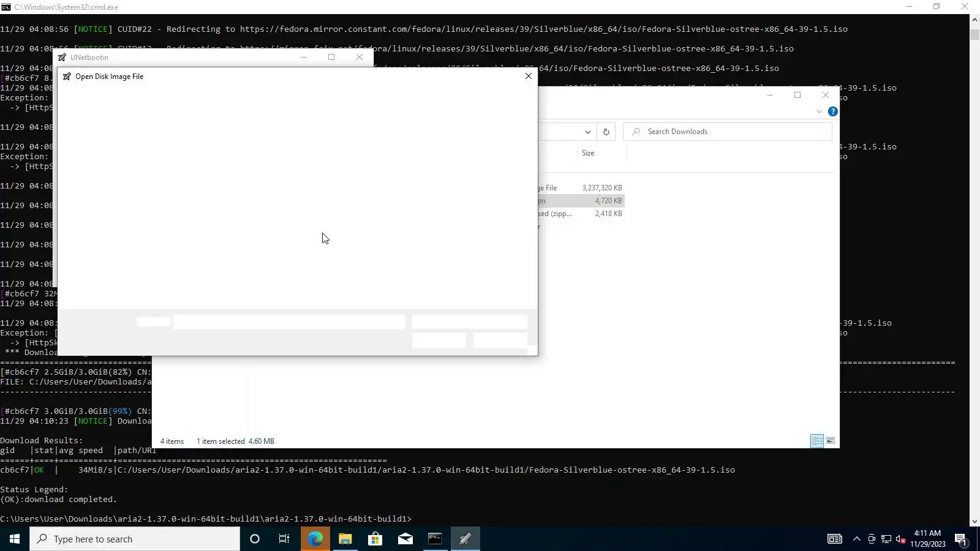This screenshot has height=551, width=980.
Task: Open the network icon in the system tray
Action: coord(886,539)
